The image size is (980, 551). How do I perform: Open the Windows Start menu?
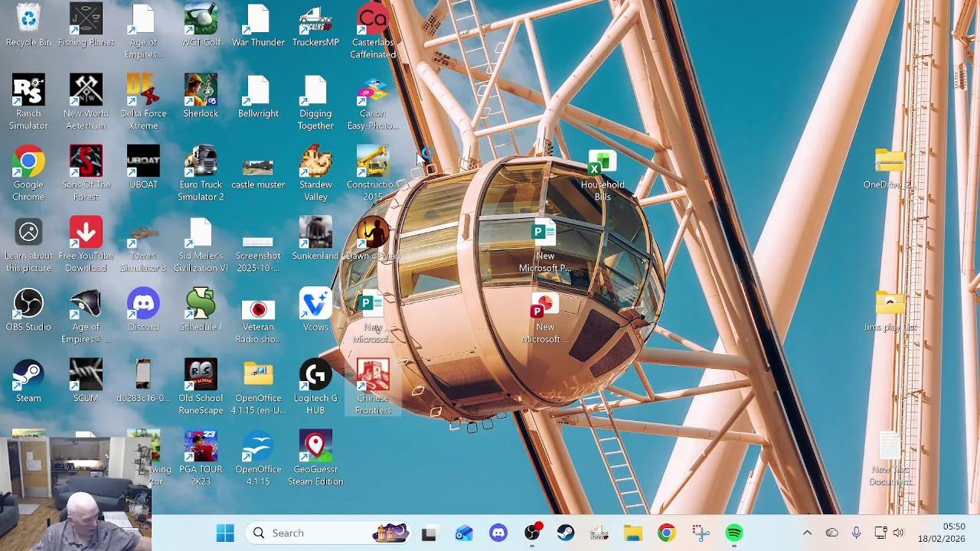point(225,533)
